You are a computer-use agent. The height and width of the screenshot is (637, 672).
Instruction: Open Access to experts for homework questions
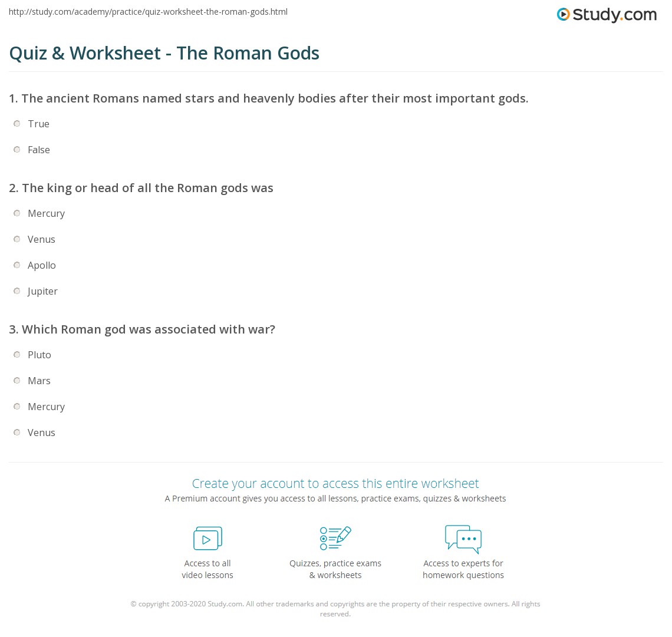463,569
